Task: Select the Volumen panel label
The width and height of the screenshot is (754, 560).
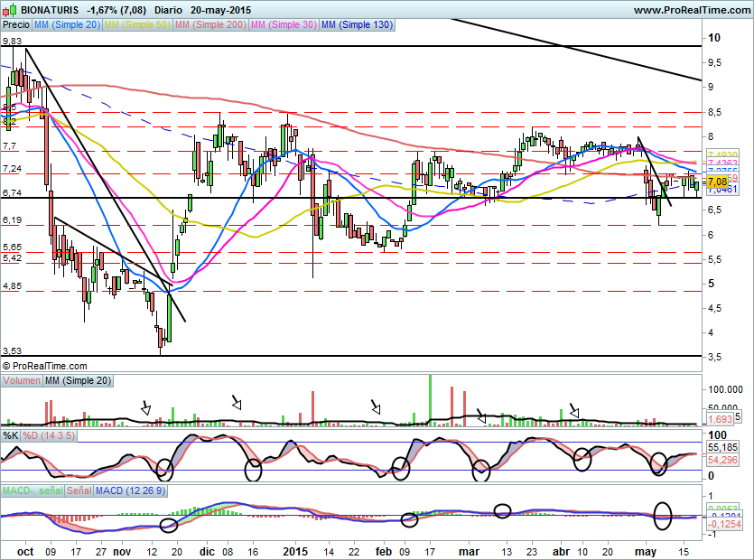Action: pos(22,380)
